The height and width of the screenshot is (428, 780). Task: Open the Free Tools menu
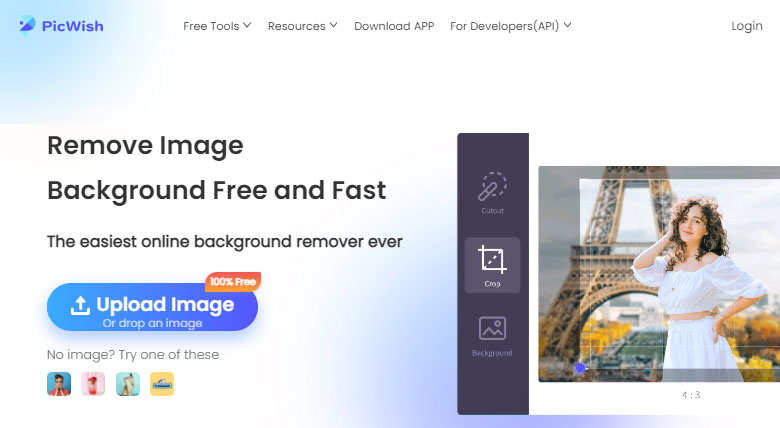click(x=217, y=26)
